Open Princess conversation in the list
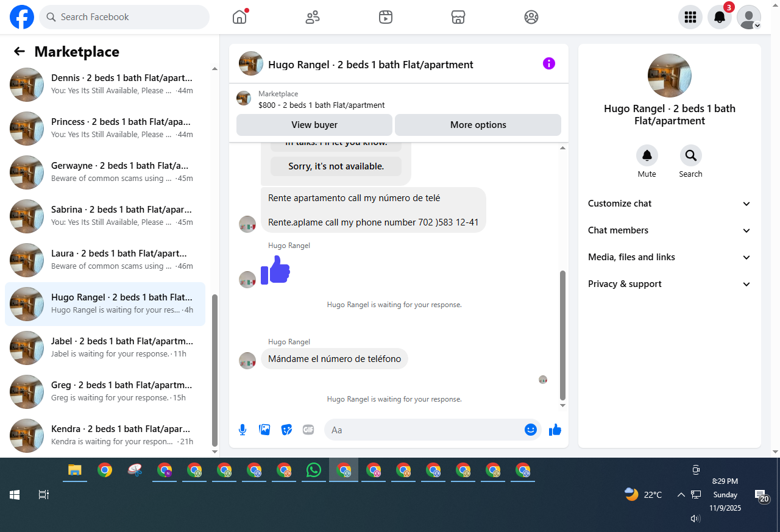Image resolution: width=780 pixels, height=532 pixels. 105,129
